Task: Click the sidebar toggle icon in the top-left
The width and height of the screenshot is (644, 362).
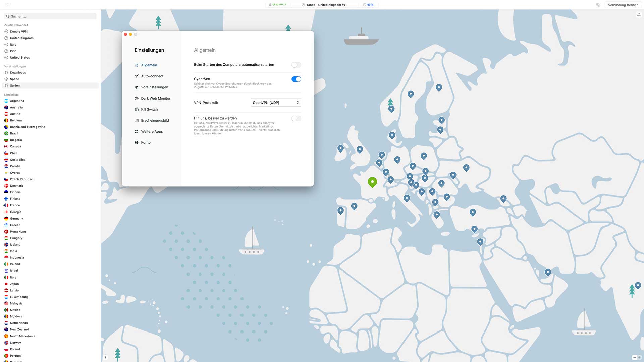Action: pyautogui.click(x=7, y=5)
